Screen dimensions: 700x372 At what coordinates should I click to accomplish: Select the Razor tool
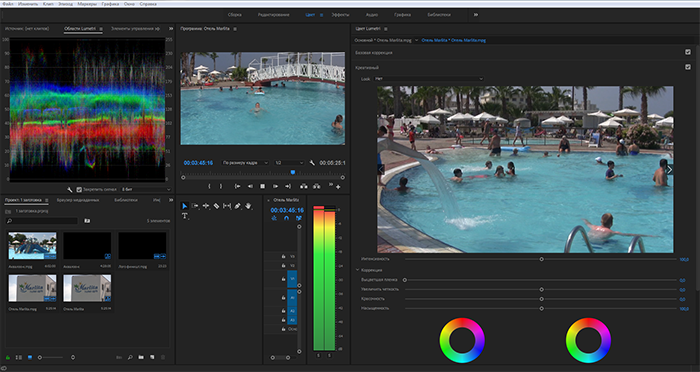[x=216, y=206]
